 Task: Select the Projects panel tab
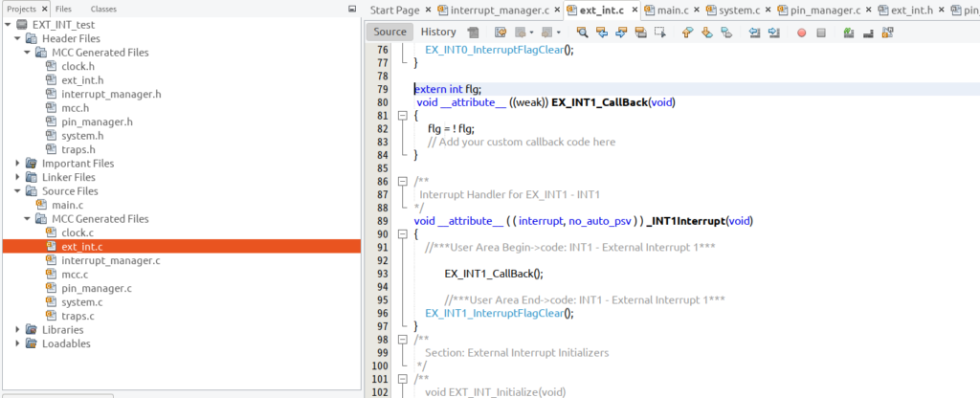click(x=21, y=10)
